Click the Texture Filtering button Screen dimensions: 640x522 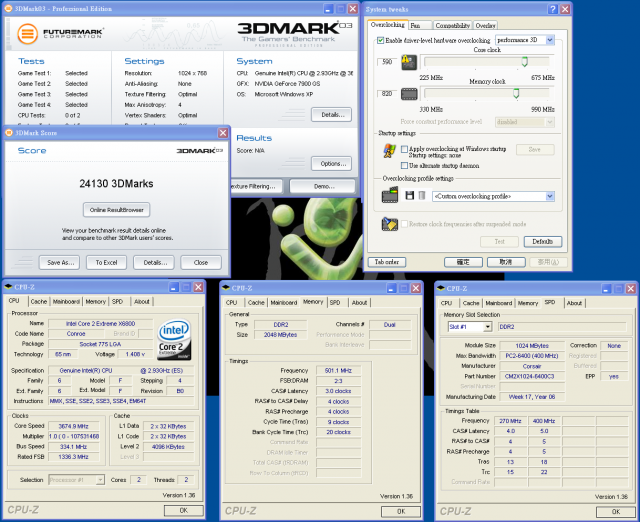click(x=256, y=186)
